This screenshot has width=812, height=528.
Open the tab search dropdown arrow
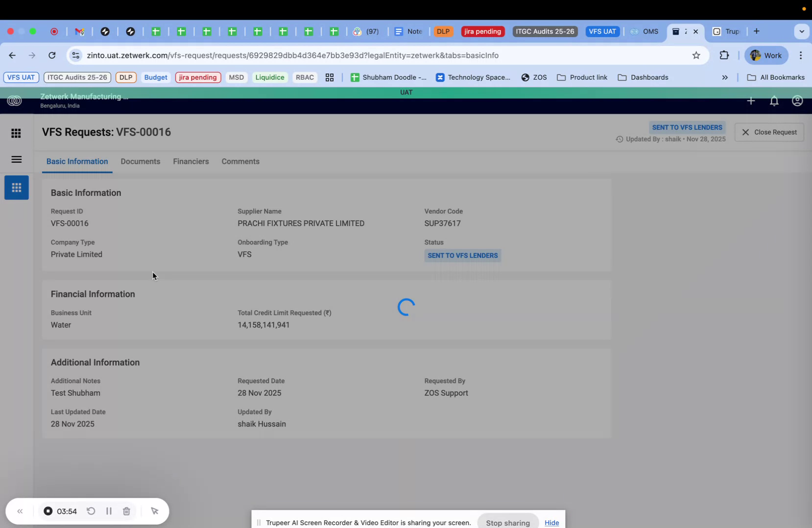pos(802,31)
